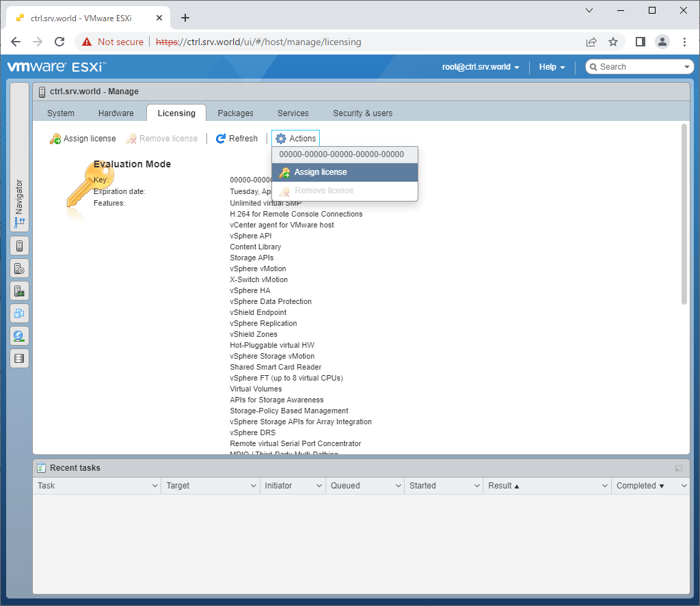
Task: Open the Virtual Machines icon in sidebar
Action: (x=19, y=313)
